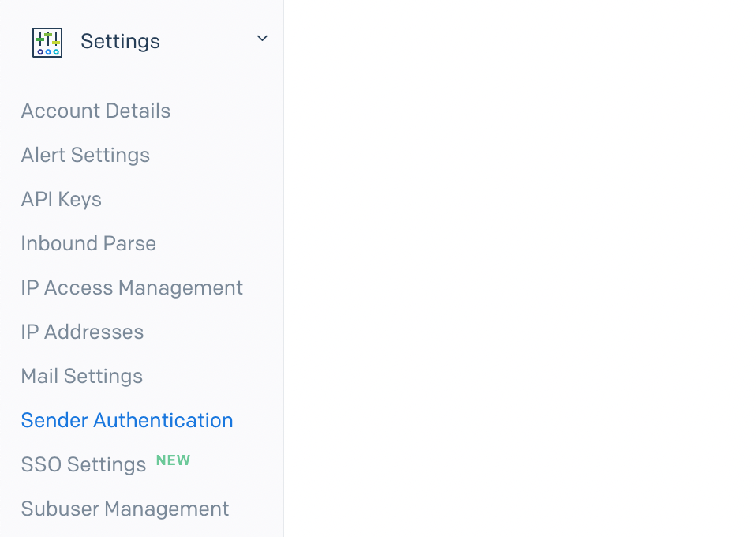Viewport: 756px width, 537px height.
Task: Click the Settings sliders icon
Action: pos(47,41)
